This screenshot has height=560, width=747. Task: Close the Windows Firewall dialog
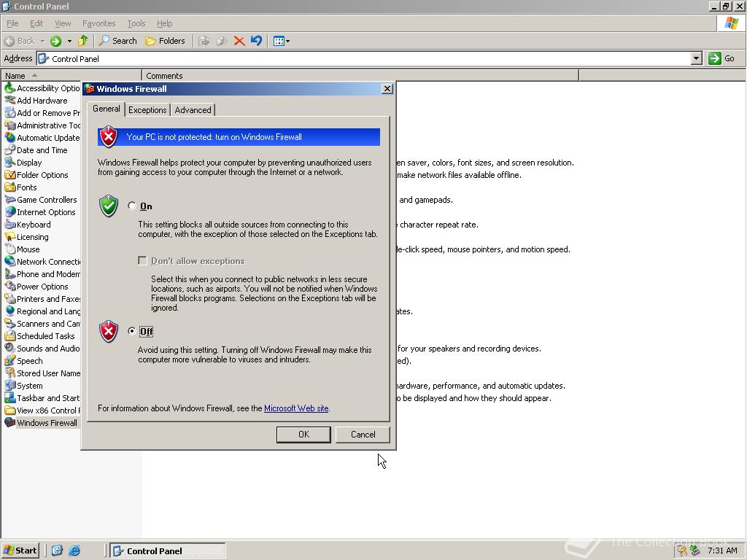pos(387,88)
